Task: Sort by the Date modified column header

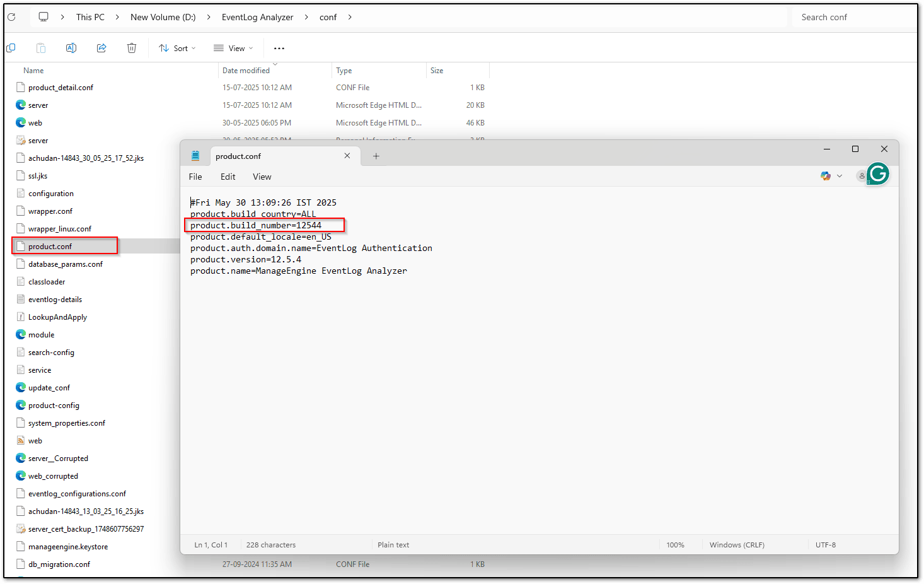Action: click(246, 71)
